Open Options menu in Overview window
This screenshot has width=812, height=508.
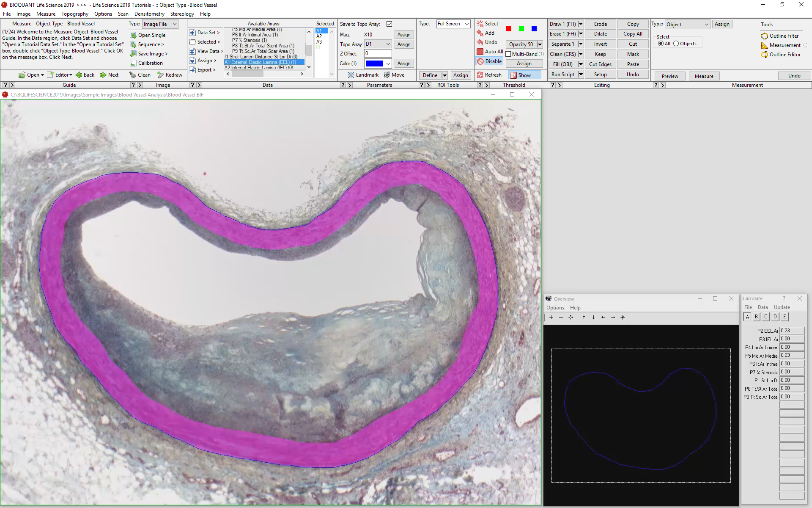(x=555, y=308)
